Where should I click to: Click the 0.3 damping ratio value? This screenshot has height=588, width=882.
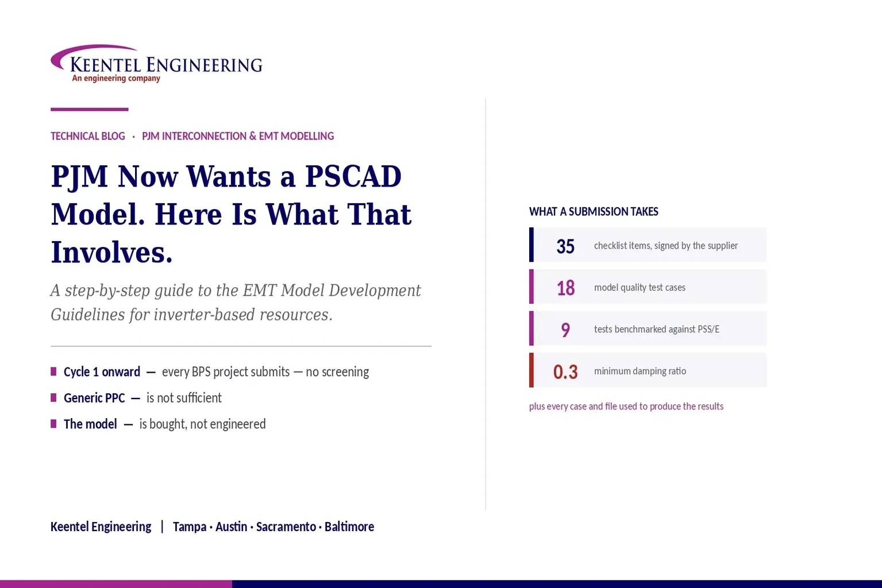[565, 372]
